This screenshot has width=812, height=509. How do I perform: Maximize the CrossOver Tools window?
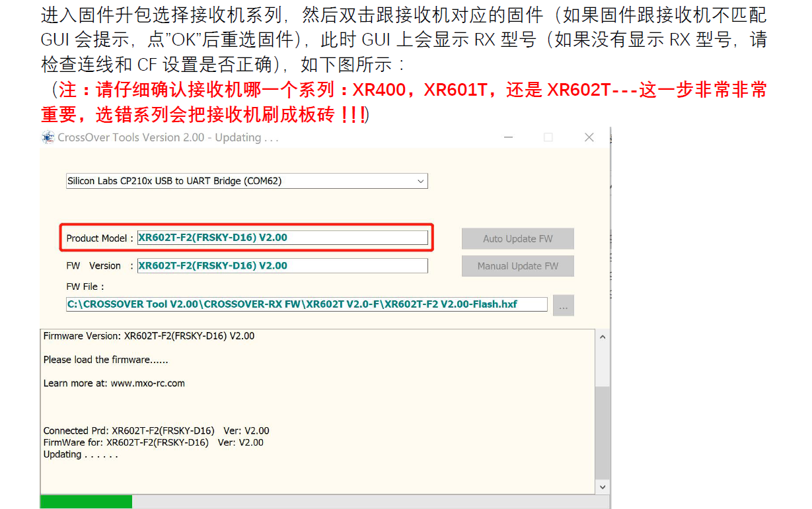(548, 137)
